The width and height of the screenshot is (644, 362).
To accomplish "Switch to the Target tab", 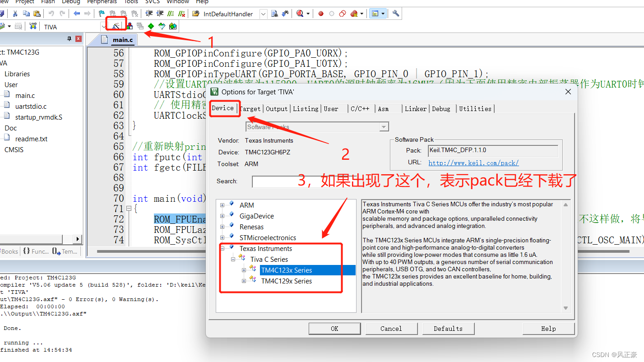I will coord(250,109).
